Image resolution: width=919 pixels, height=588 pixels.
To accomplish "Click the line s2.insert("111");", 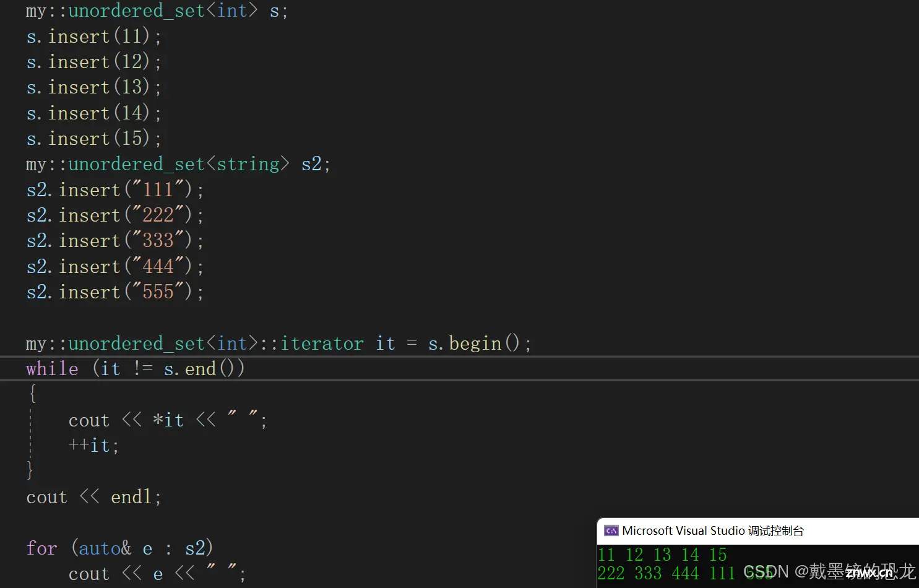I will [114, 190].
